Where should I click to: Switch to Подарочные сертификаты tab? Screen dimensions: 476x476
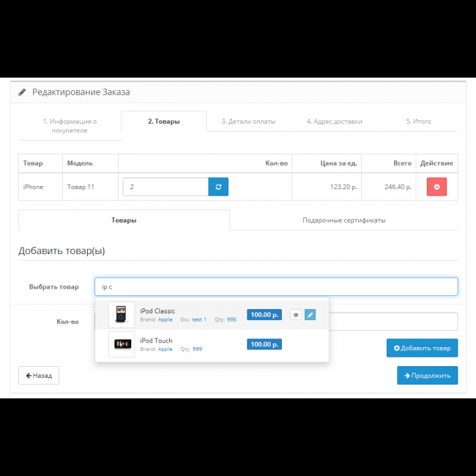click(343, 220)
